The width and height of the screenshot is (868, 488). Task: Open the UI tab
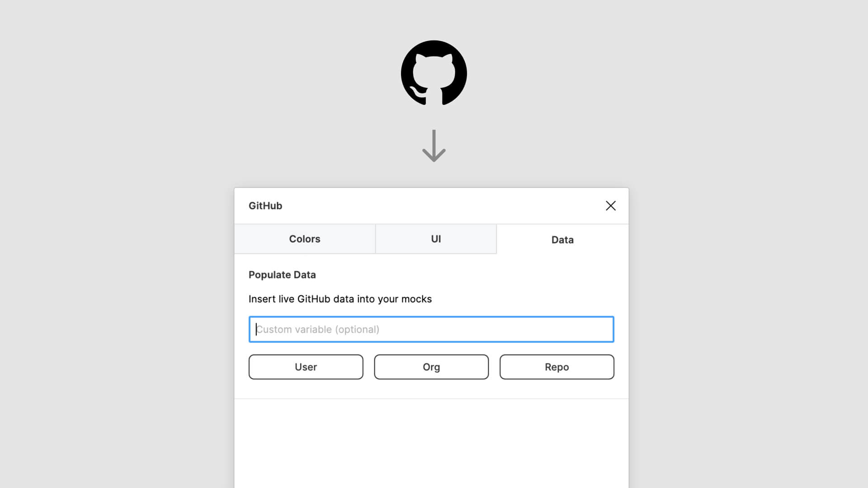pyautogui.click(x=436, y=239)
